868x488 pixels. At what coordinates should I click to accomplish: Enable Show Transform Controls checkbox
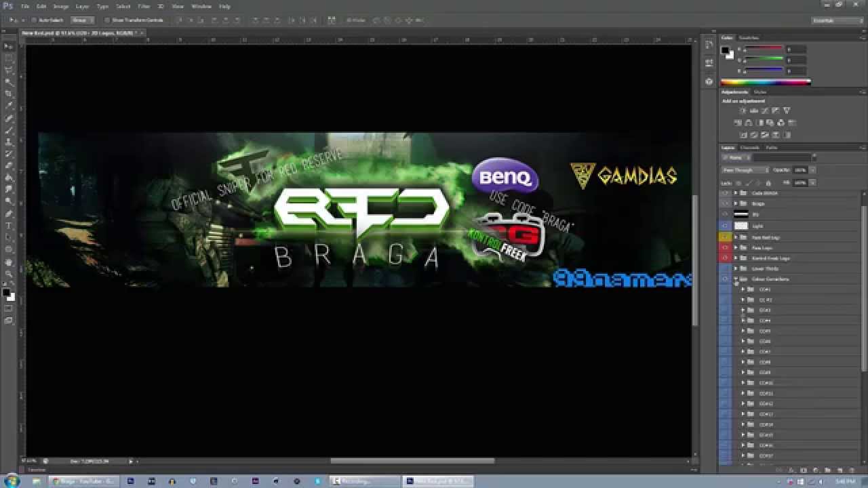coord(107,20)
